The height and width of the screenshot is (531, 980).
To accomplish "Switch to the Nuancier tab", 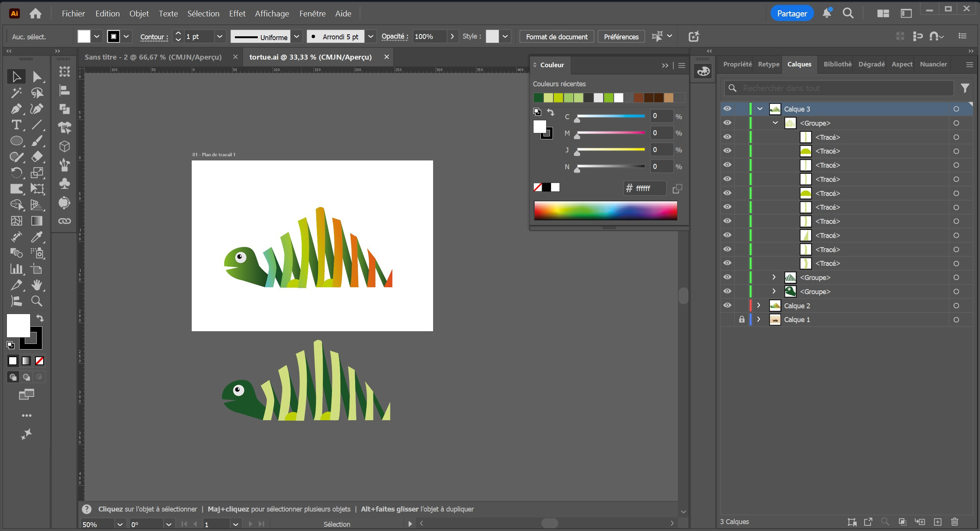I will pos(933,64).
